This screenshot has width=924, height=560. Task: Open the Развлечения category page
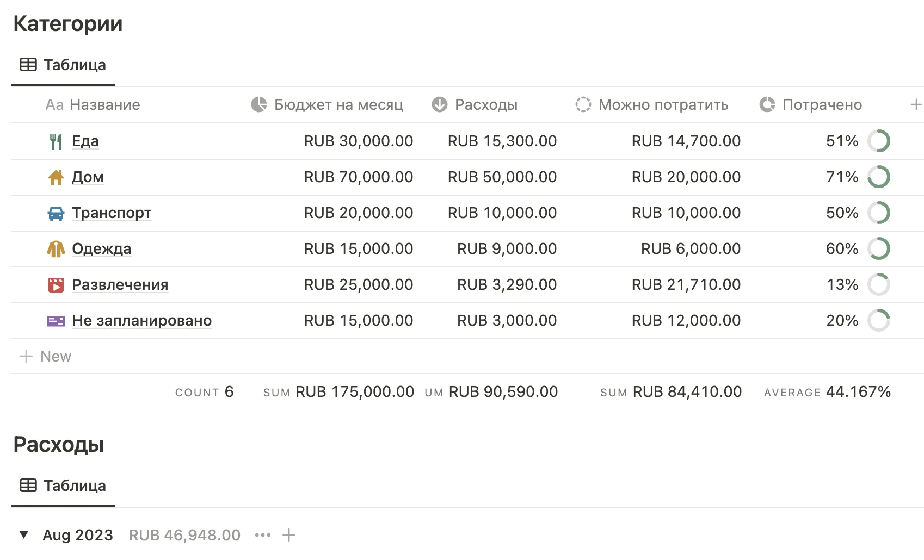click(x=120, y=285)
